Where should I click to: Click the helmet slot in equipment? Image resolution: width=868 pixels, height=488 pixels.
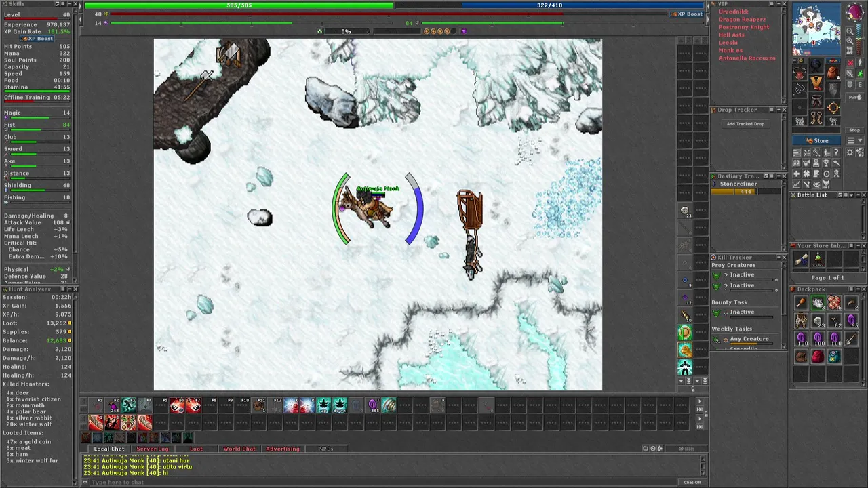coord(817,65)
